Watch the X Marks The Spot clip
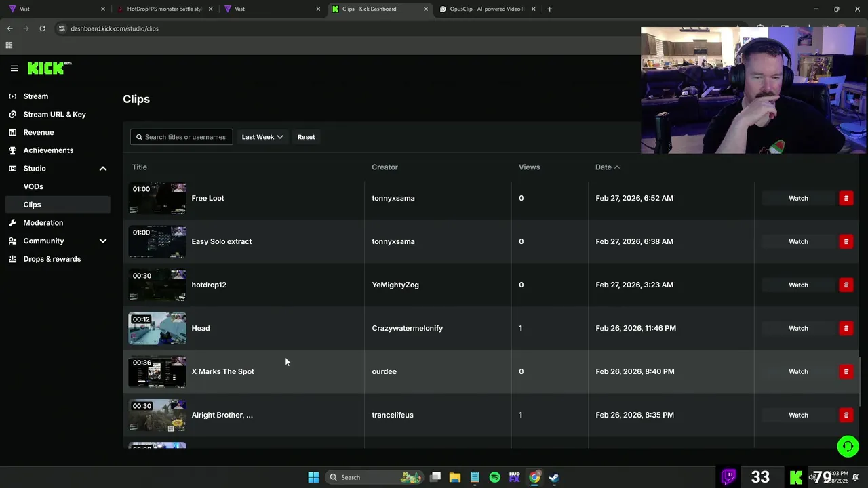Image resolution: width=868 pixels, height=488 pixels. [x=798, y=371]
